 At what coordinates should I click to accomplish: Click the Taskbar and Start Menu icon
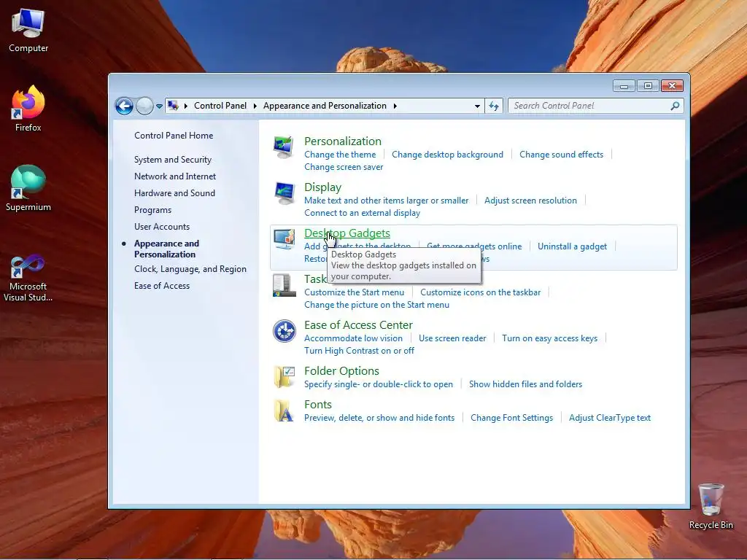coord(284,285)
